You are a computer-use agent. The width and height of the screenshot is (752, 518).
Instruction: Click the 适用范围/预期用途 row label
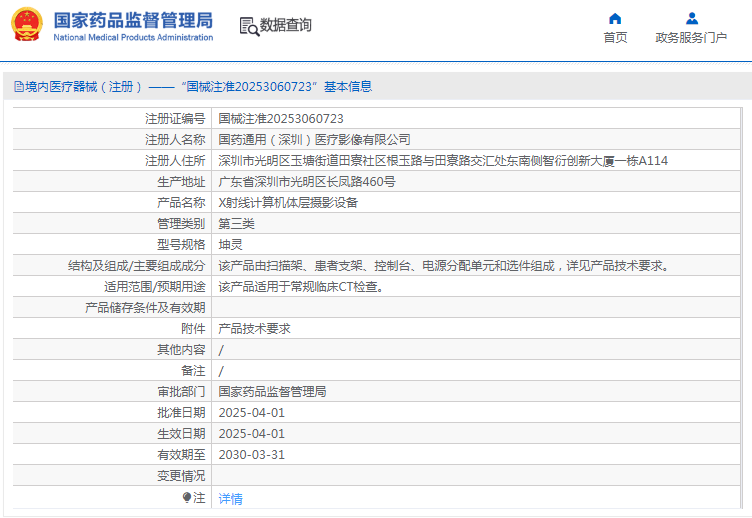point(154,287)
